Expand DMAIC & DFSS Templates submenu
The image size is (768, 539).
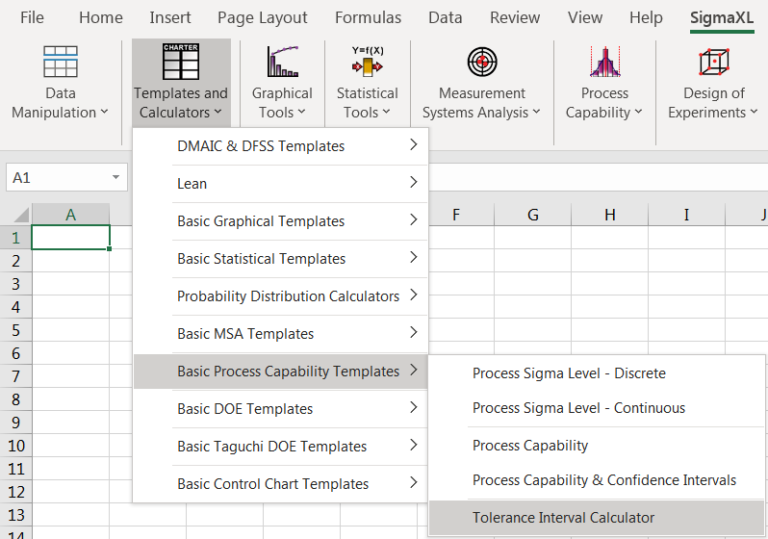click(x=413, y=146)
